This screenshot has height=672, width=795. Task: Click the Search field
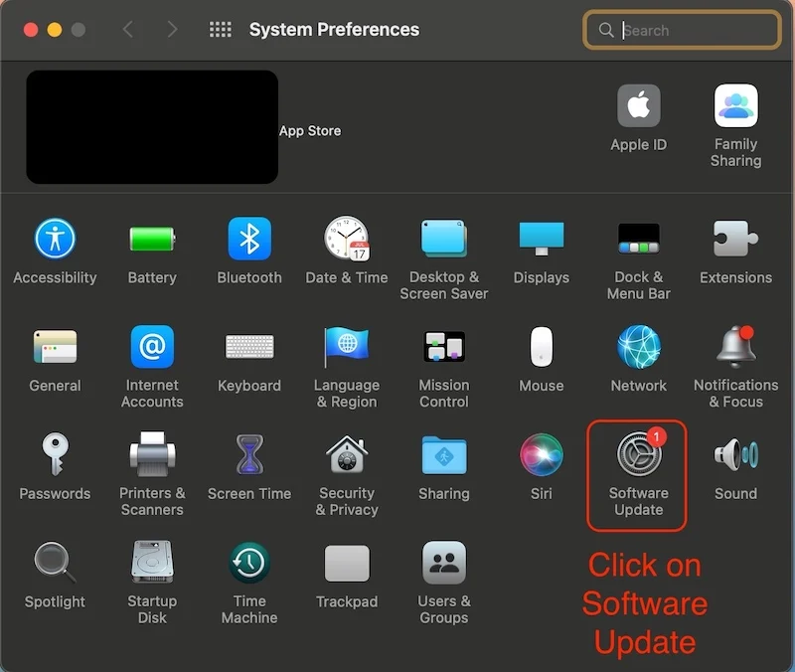[682, 30]
